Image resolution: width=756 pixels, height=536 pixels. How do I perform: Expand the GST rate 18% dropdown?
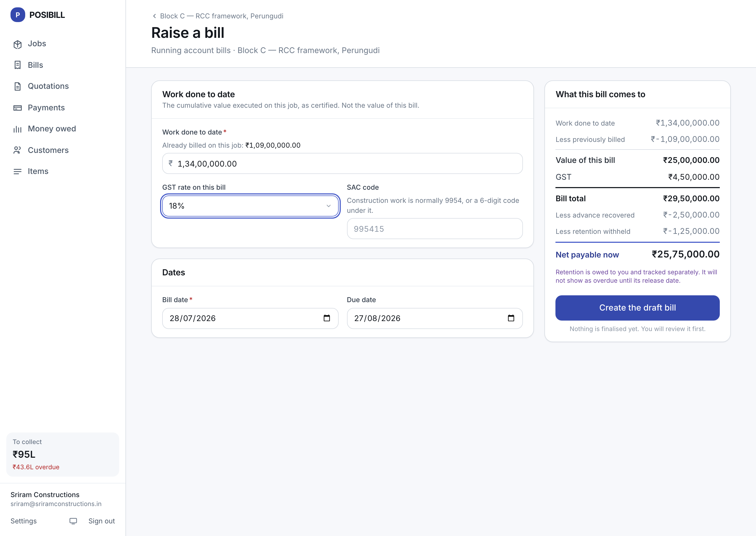[250, 206]
